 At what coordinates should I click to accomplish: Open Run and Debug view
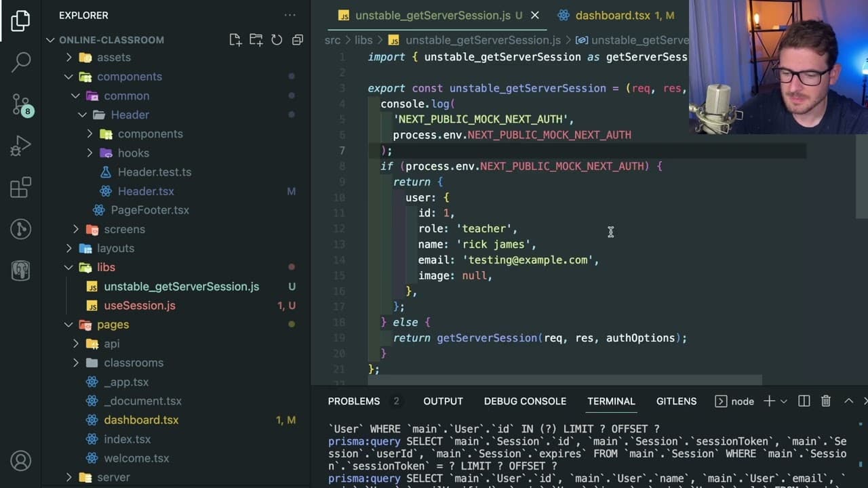(x=21, y=145)
